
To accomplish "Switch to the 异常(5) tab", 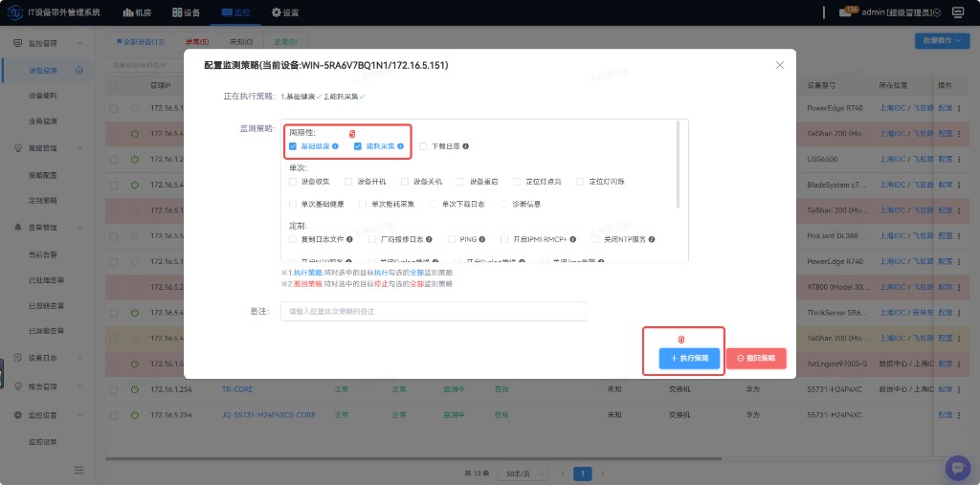I will (197, 42).
